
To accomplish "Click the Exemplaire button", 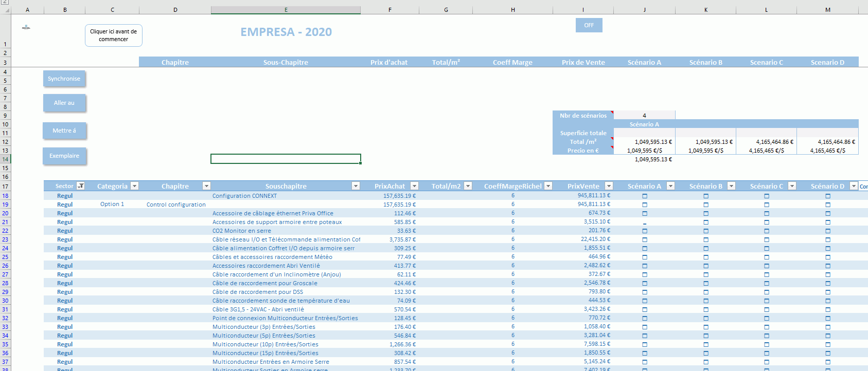I will point(64,156).
